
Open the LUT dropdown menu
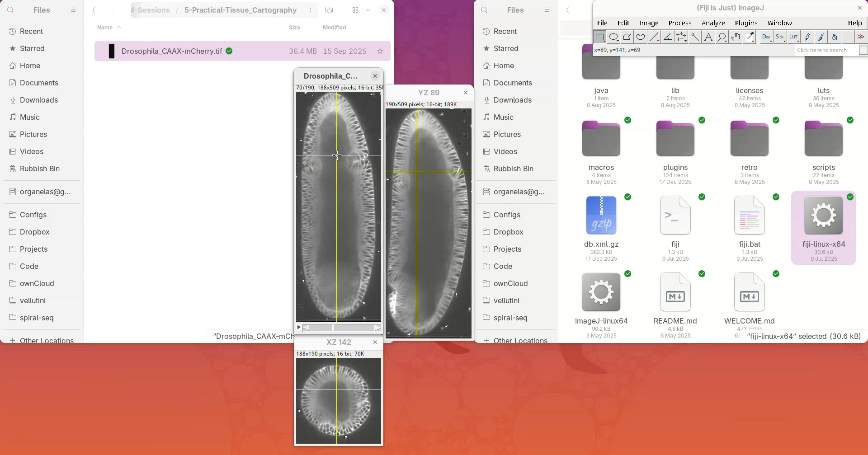[793, 37]
